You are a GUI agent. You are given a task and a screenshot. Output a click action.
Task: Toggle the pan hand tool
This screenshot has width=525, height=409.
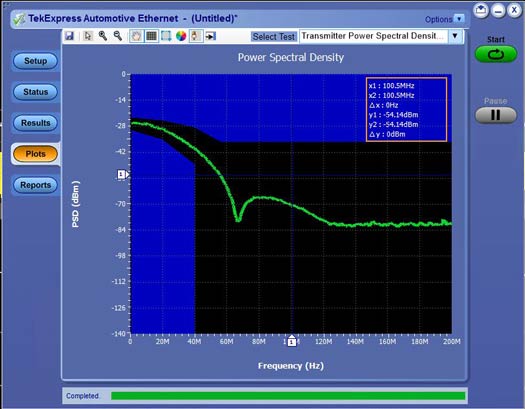tap(136, 36)
